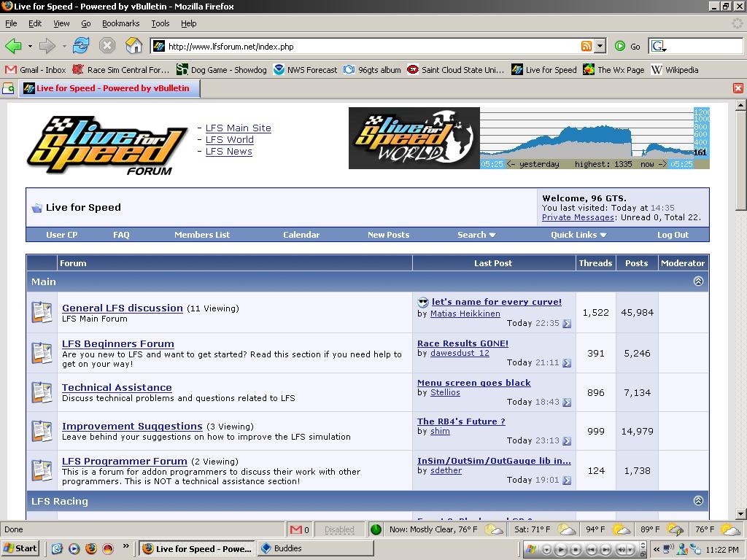Go to last post arrow for Menu screen goes black
This screenshot has height=560, width=747.
pyautogui.click(x=567, y=402)
